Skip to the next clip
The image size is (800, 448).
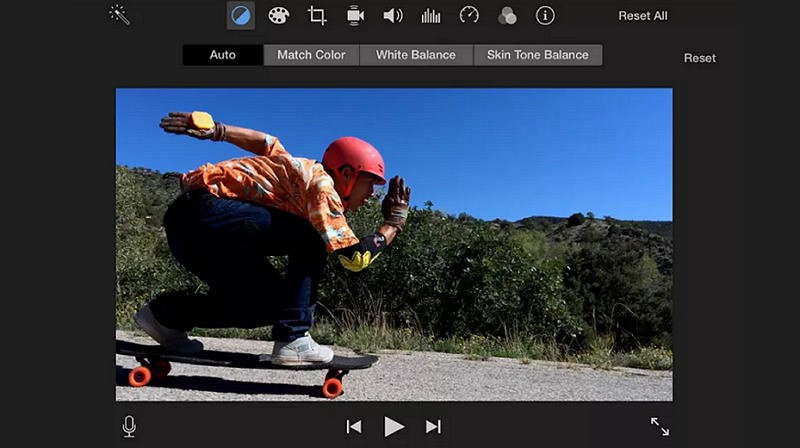pos(433,427)
